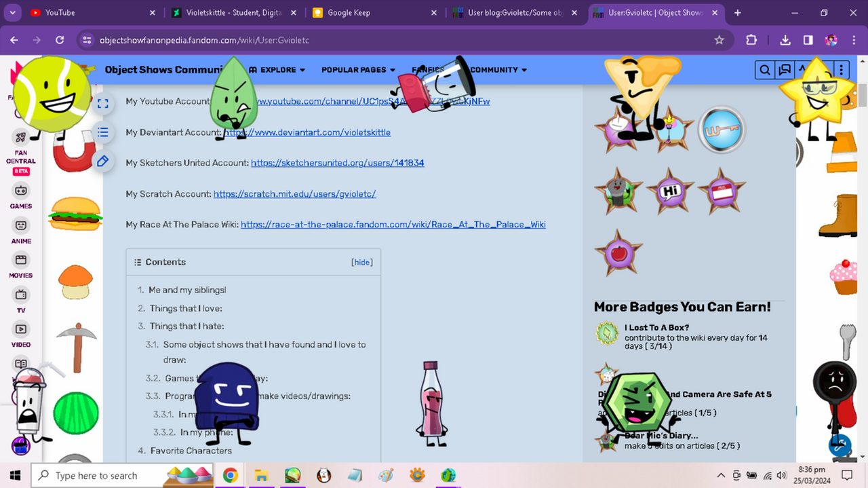Open Chrome extensions puzzle icon
The image size is (868, 488).
tap(751, 40)
